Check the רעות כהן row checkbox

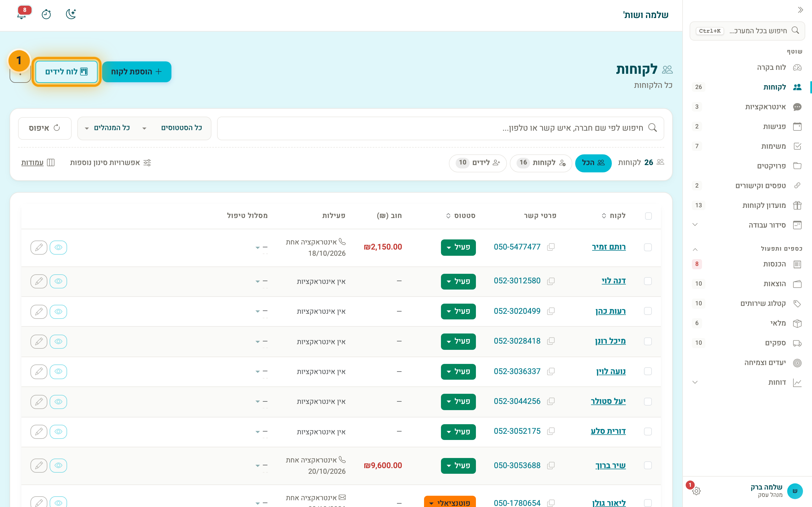pos(648,311)
